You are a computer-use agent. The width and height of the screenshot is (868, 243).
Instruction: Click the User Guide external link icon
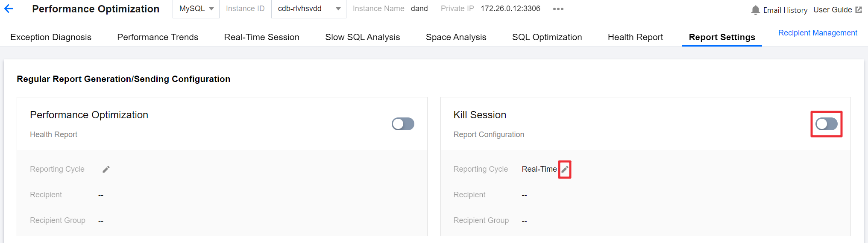[x=859, y=10]
